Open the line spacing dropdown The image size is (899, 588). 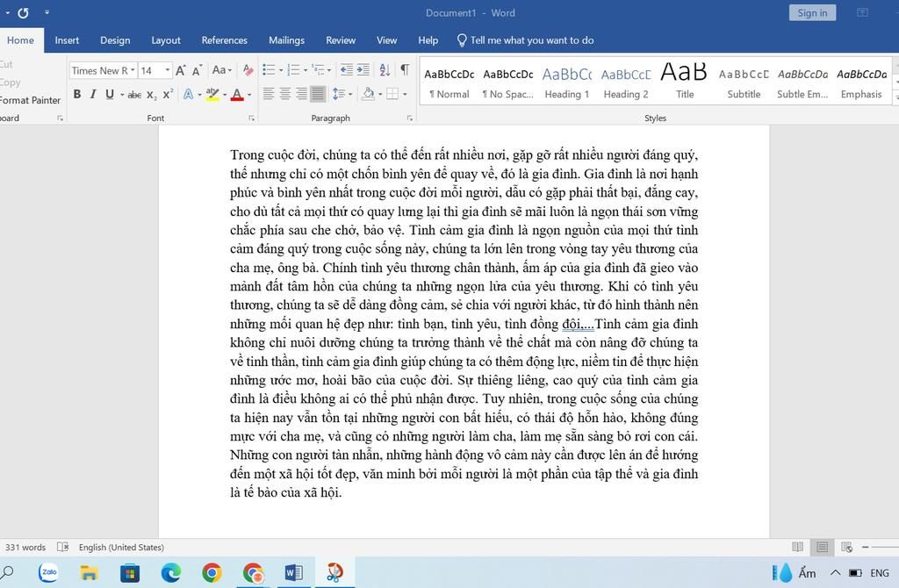[342, 94]
